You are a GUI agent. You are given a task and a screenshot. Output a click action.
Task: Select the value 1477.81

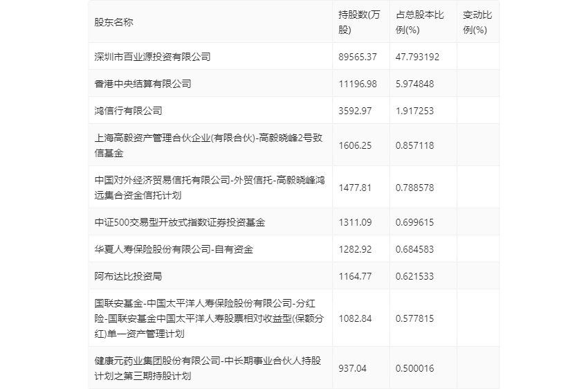pos(355,188)
